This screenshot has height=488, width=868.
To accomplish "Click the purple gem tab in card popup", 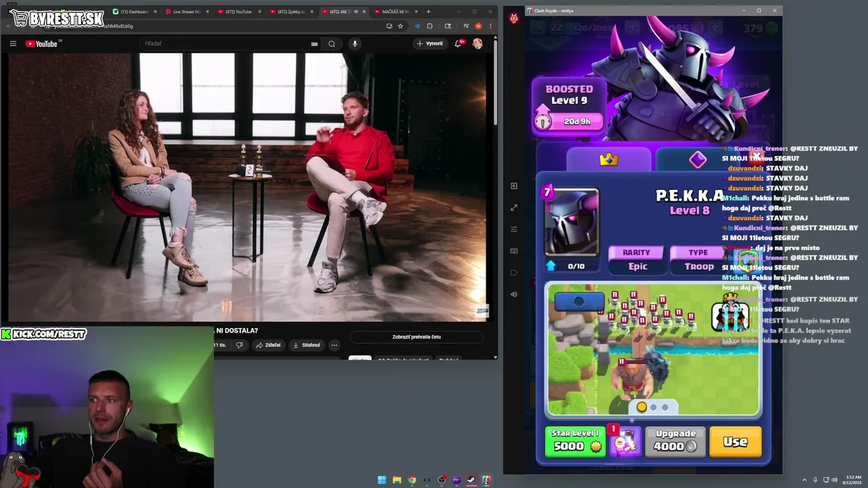I will (698, 159).
